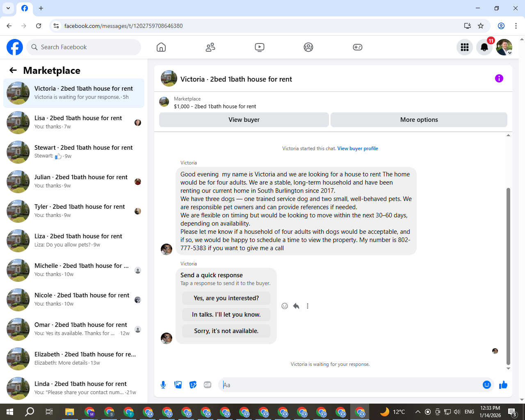Open the Gaming icon in top navigation
The height and width of the screenshot is (420, 525).
click(x=358, y=47)
